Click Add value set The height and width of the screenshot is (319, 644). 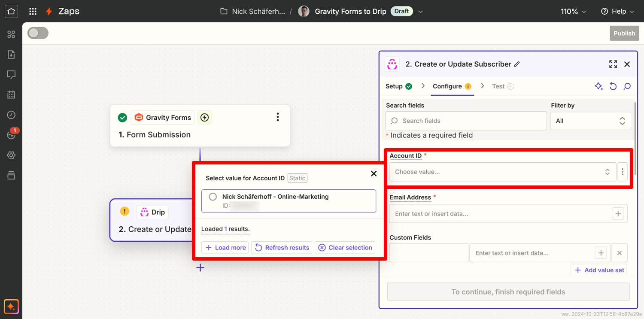tap(599, 270)
